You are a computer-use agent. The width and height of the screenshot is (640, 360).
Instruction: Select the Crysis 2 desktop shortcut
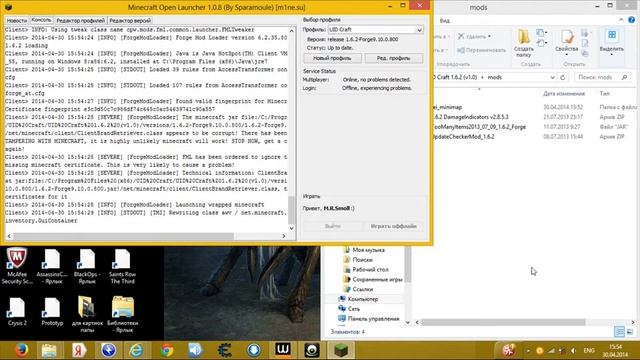pos(17,312)
